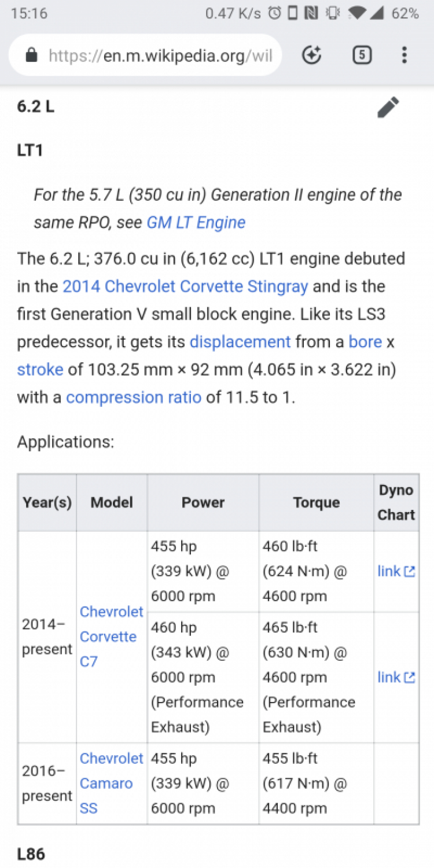The height and width of the screenshot is (868, 434).
Task: Tap the external-link icon in 455 hp row
Action: [x=410, y=572]
